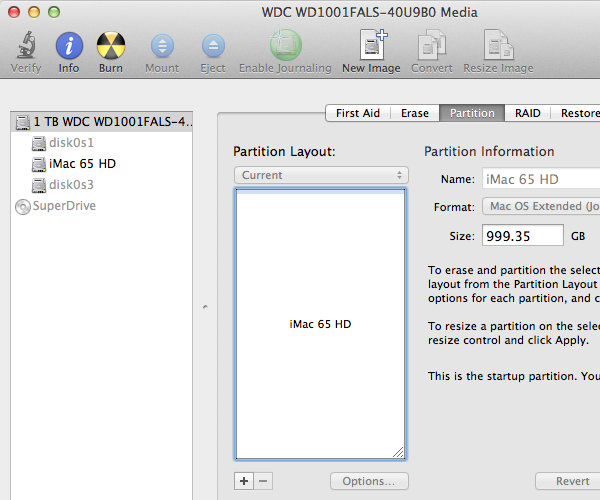Select iMac 65 HD volume in sidebar
The image size is (600, 500).
(102, 164)
